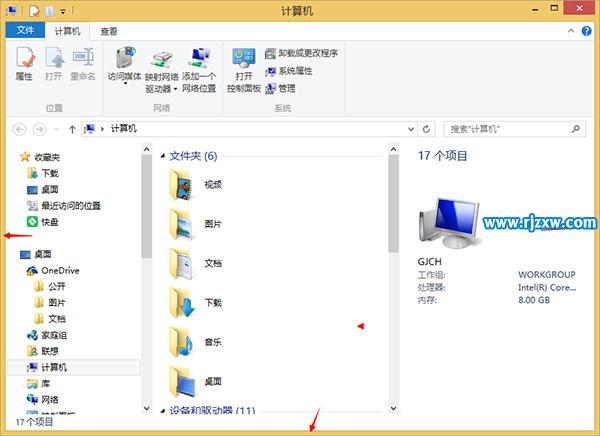Click the 8.00 GB memory value
The width and height of the screenshot is (600, 436).
click(x=534, y=300)
